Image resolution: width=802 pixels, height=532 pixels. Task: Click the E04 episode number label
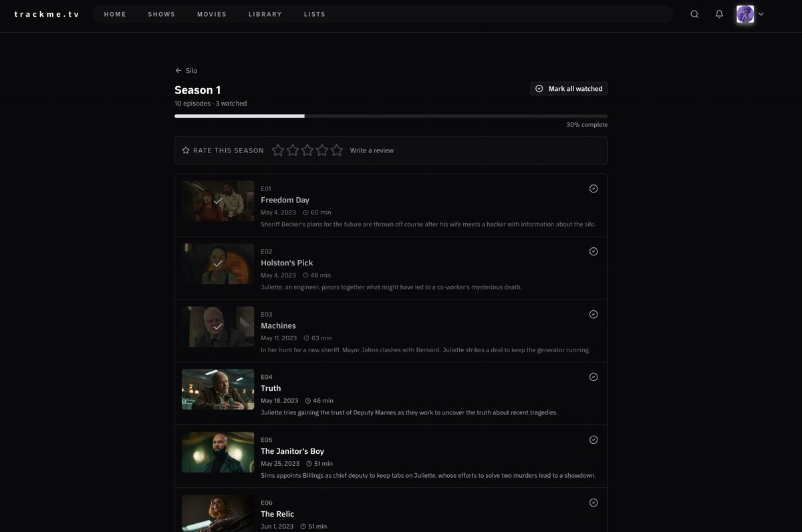267,378
